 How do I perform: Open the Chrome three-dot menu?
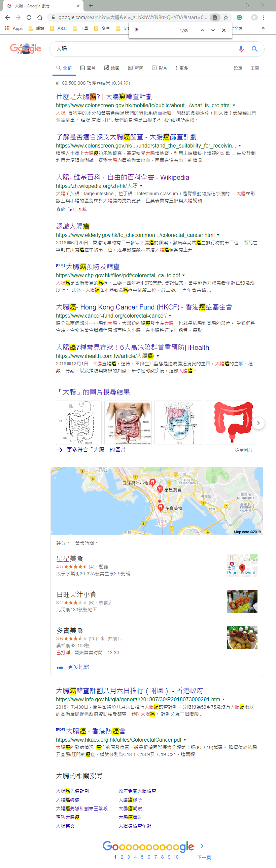264,17
